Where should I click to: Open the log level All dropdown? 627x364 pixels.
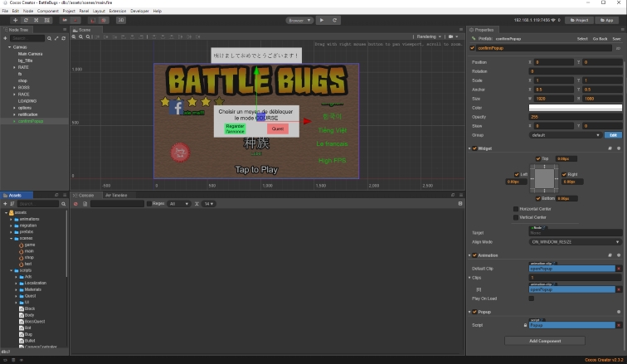[179, 204]
